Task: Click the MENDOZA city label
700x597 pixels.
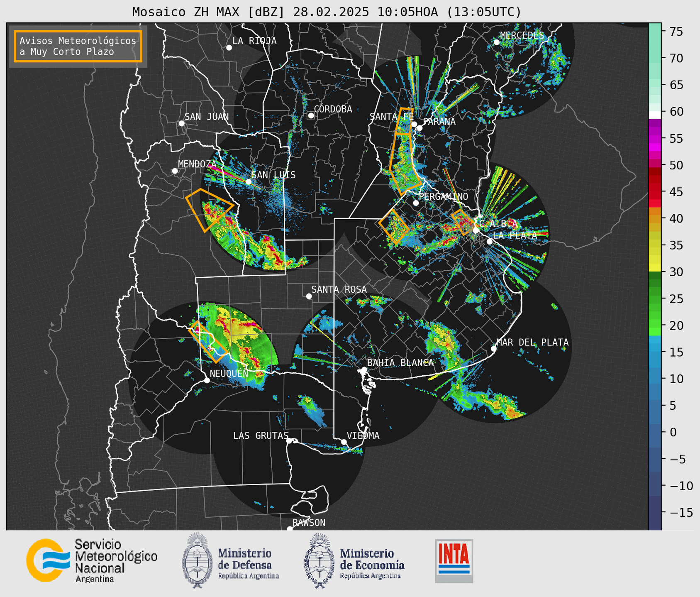Action: (197, 164)
